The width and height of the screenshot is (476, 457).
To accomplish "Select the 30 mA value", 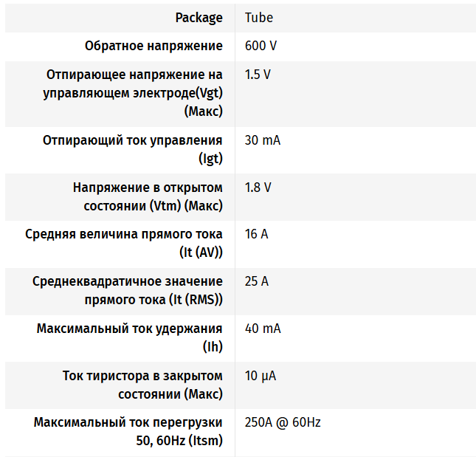I will (x=263, y=140).
